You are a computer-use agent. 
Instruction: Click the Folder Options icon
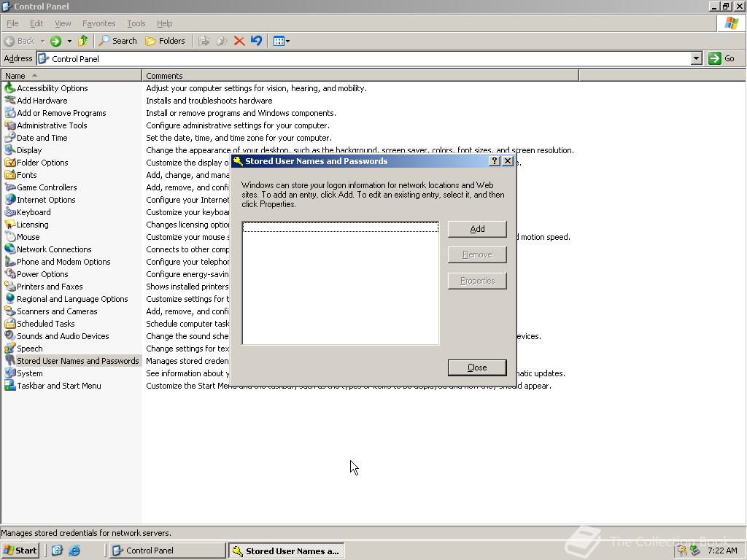[10, 163]
